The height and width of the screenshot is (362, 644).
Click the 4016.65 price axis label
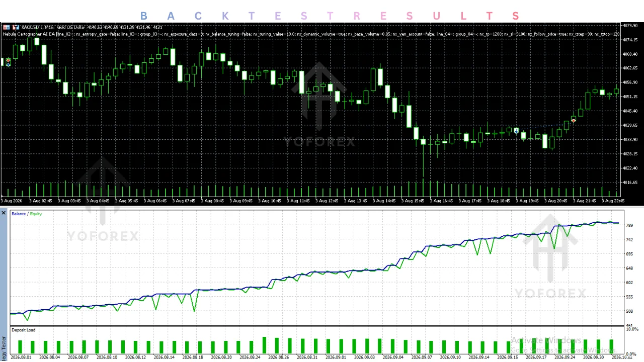point(630,183)
